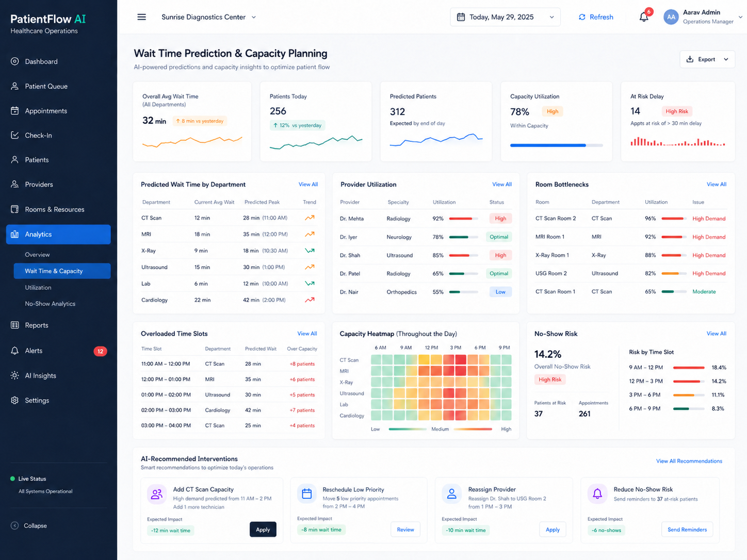The image size is (747, 560).
Task: Click the Patient Queue sidebar icon
Action: click(15, 86)
